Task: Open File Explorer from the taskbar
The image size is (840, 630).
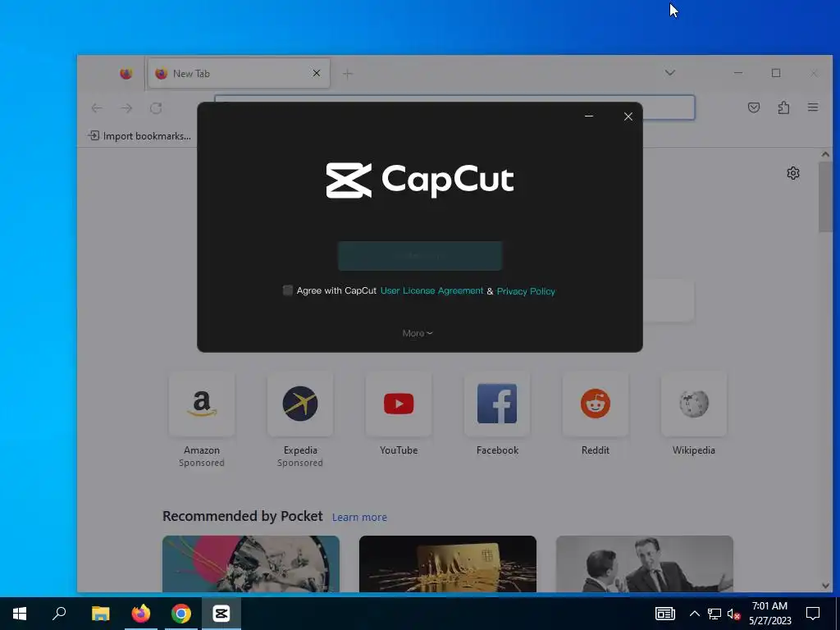Action: point(100,614)
